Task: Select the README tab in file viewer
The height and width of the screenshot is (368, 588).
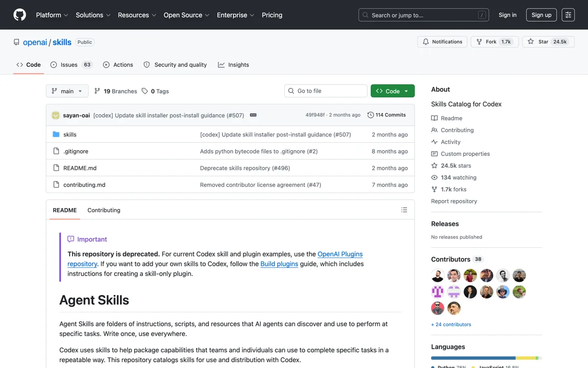Action: tap(65, 210)
